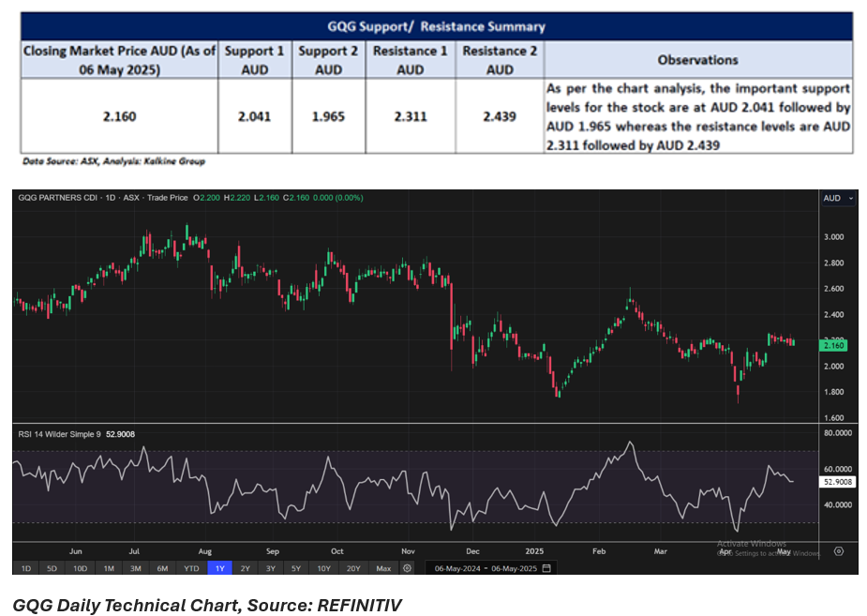Click RSI 14 Wilder Simple 9 label
This screenshot has width=867, height=616.
pos(60,435)
